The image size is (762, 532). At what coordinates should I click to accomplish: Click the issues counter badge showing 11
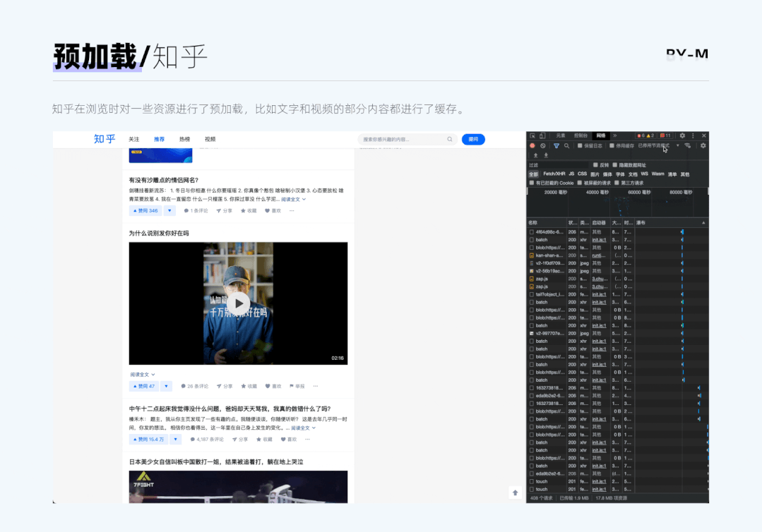coord(665,136)
